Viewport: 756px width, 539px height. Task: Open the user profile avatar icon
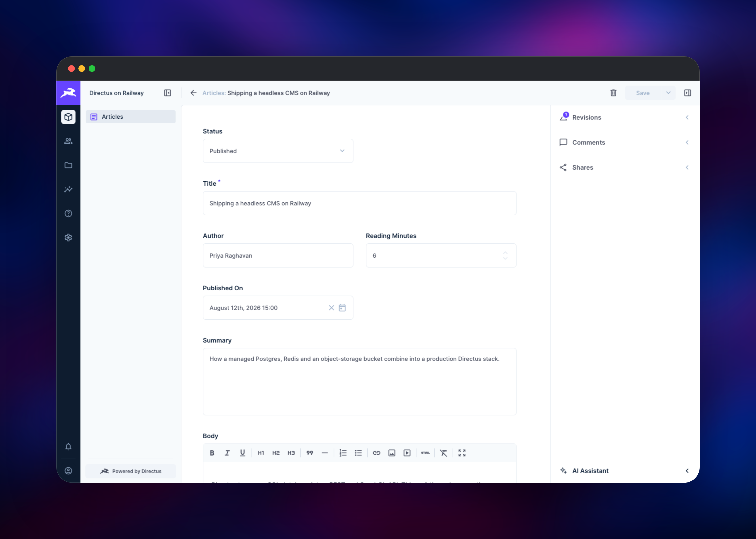(x=68, y=471)
